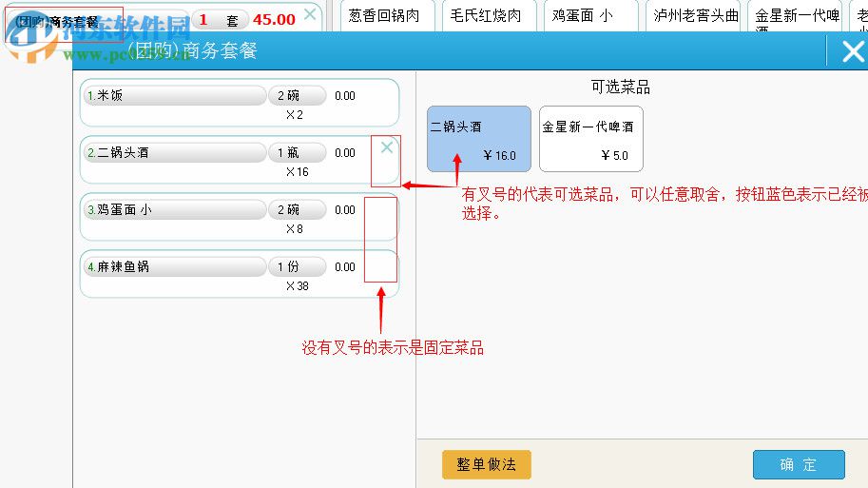The width and height of the screenshot is (868, 488).
Task: Delete the 商务套餐 order line via its X
Action: click(x=310, y=14)
